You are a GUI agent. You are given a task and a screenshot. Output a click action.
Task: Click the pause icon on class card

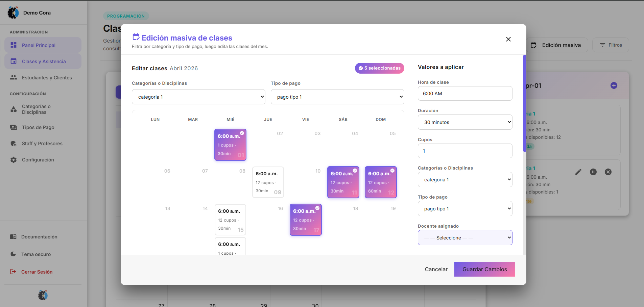(x=593, y=172)
